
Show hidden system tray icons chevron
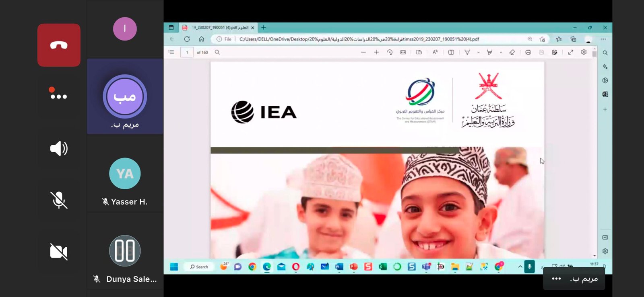[520, 266]
